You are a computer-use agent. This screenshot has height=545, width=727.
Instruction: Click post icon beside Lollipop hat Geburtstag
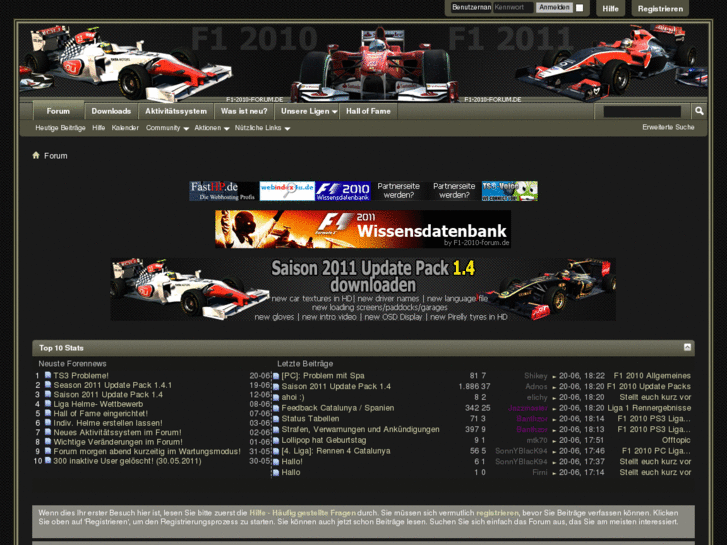coord(276,441)
